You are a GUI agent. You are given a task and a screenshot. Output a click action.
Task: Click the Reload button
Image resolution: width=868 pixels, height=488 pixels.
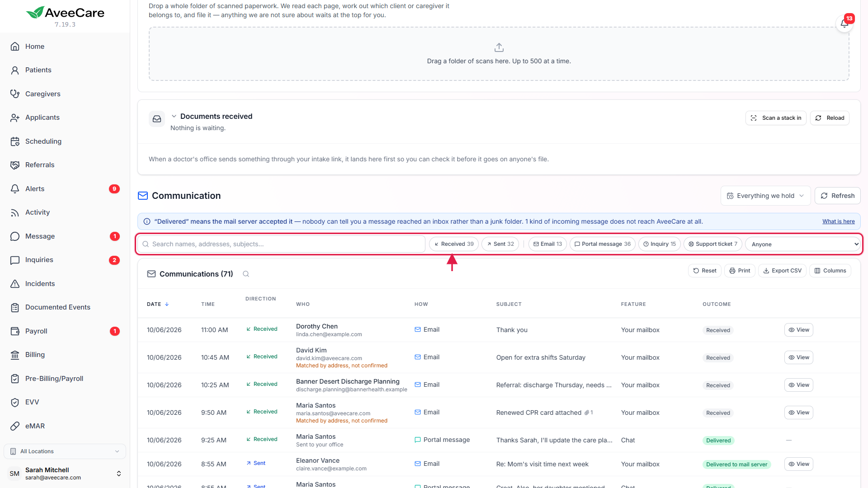(x=830, y=118)
